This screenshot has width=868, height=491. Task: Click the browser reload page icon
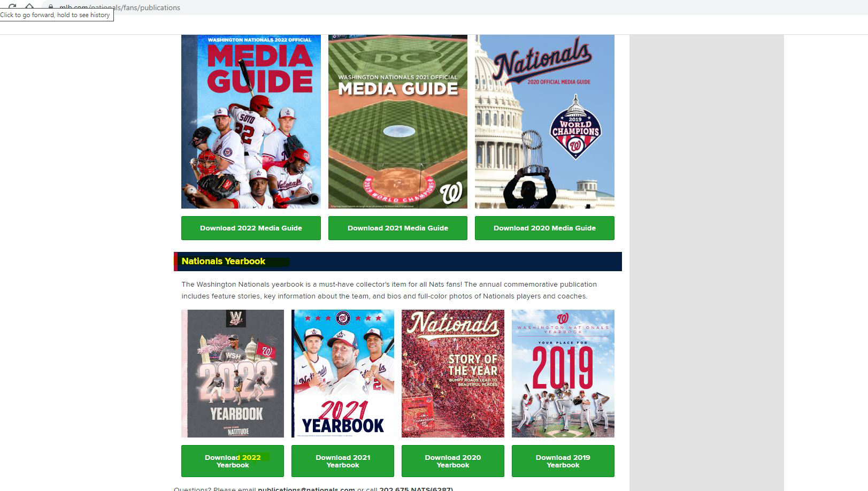(12, 7)
